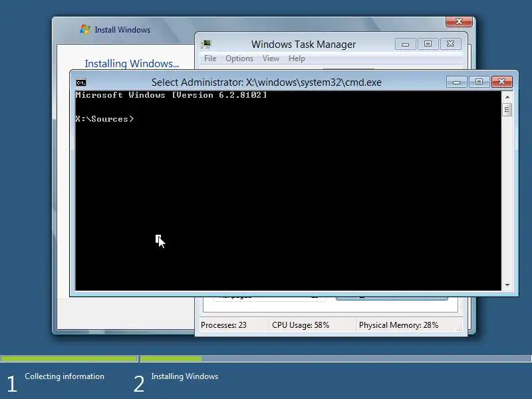532x399 pixels.
Task: Click the cmd.exe icon in the title bar
Action: 81,82
